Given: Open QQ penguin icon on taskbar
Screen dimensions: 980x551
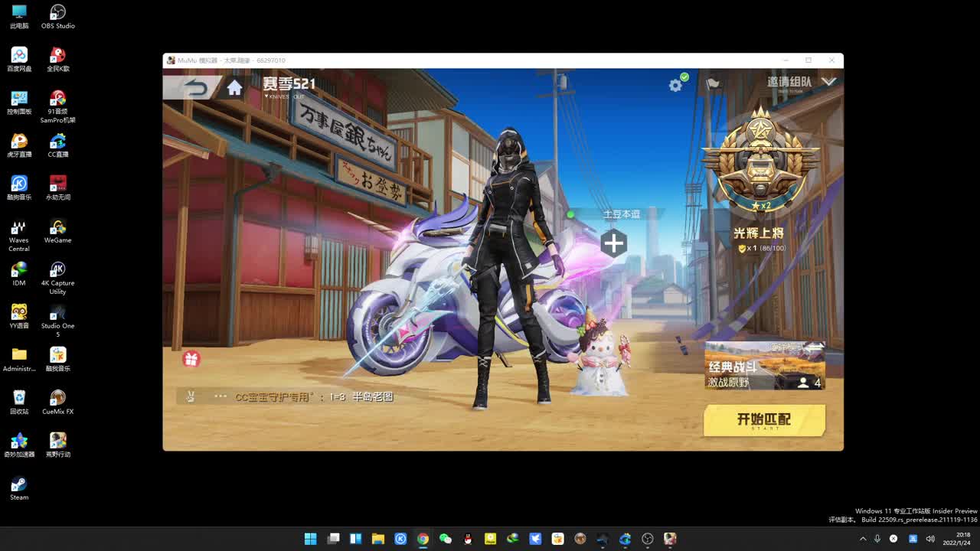Looking at the screenshot, I should [x=468, y=539].
